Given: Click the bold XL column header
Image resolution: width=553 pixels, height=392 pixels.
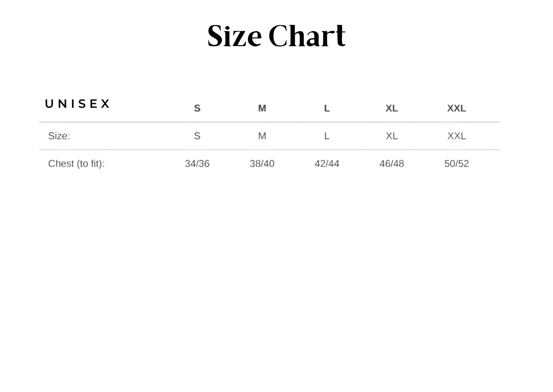Looking at the screenshot, I should (392, 108).
